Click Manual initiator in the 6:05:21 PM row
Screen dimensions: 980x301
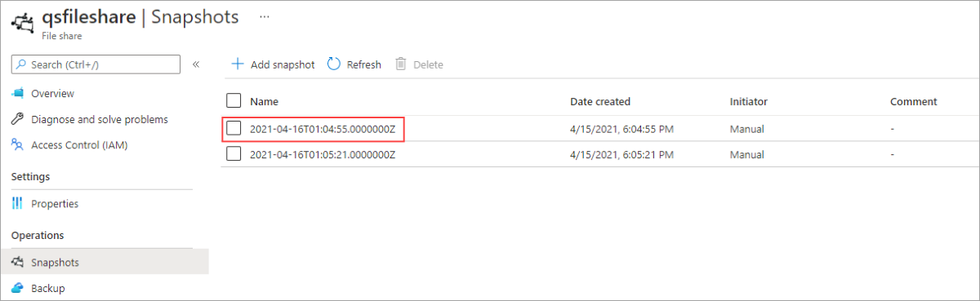pos(747,155)
